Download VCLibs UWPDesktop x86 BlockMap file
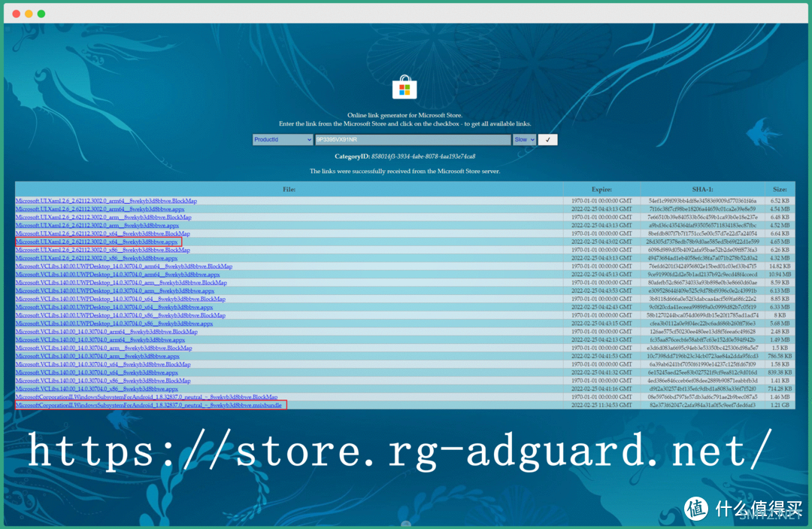Image resolution: width=812 pixels, height=529 pixels. coord(120,315)
